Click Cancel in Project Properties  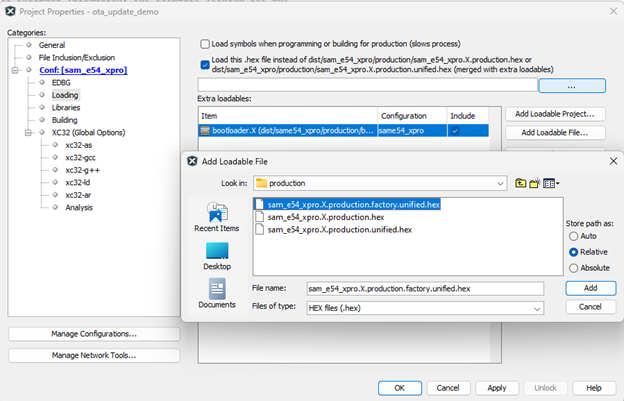point(448,388)
